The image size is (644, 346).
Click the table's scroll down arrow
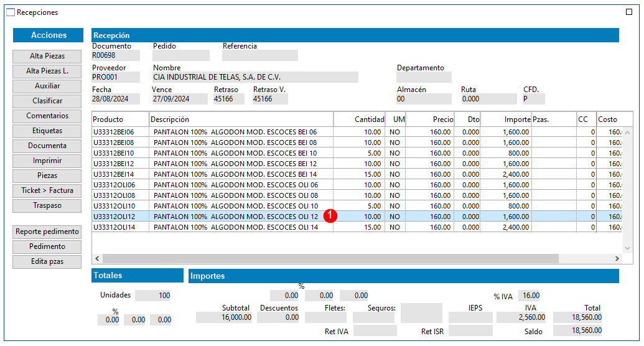tap(627, 248)
